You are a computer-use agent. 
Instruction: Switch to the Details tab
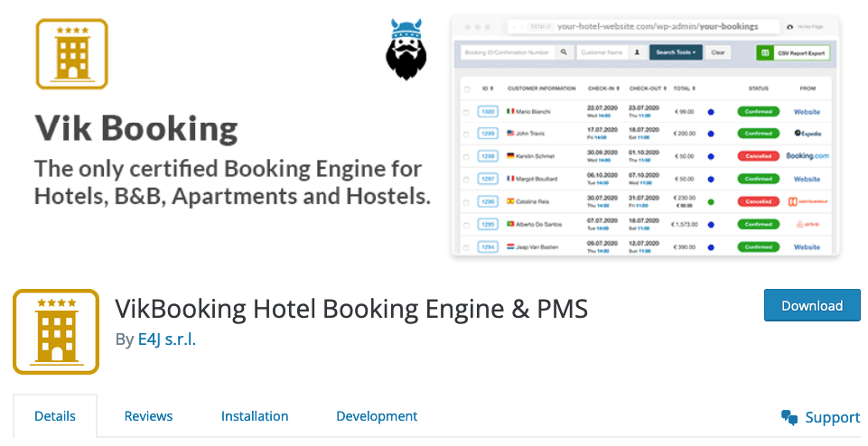tap(55, 416)
